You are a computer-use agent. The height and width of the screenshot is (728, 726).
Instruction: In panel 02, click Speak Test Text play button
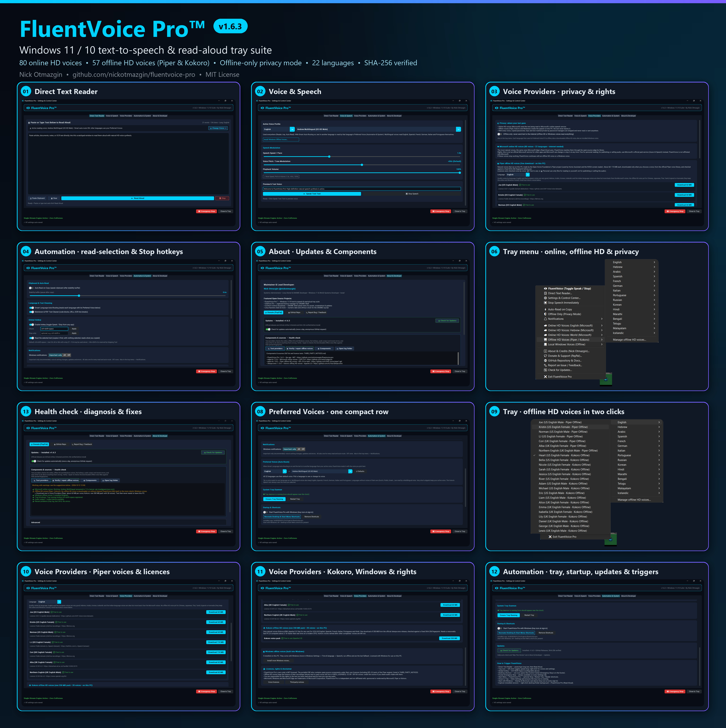point(312,194)
